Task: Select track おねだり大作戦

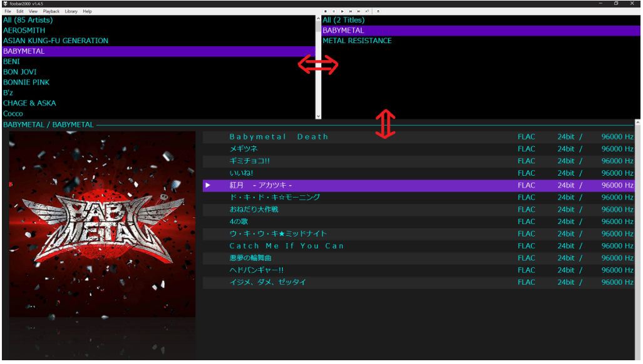Action: 419,210
